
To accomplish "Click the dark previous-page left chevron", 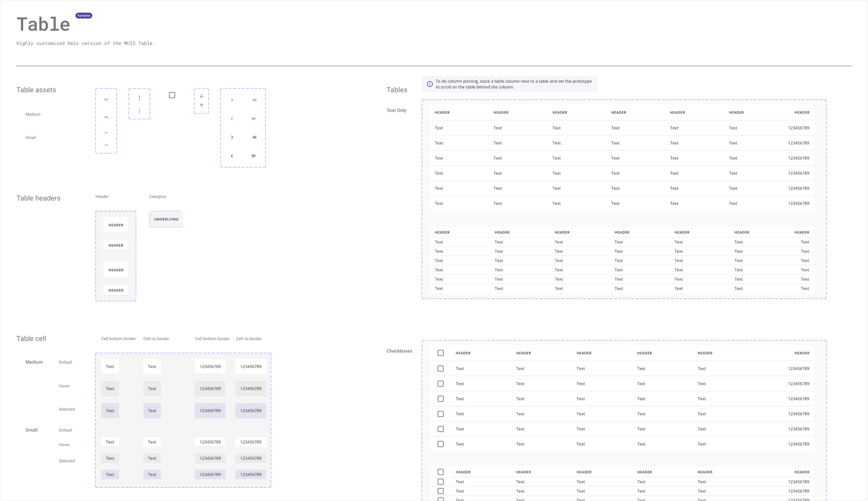I will (232, 156).
